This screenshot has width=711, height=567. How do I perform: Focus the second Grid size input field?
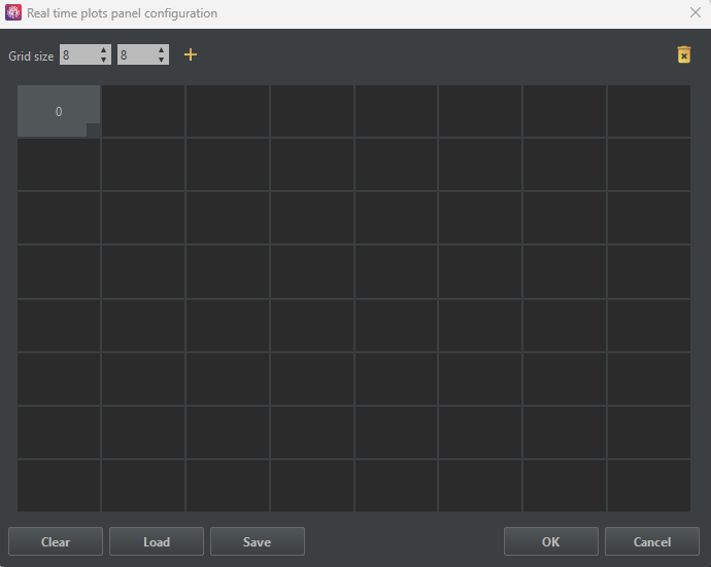tap(136, 55)
